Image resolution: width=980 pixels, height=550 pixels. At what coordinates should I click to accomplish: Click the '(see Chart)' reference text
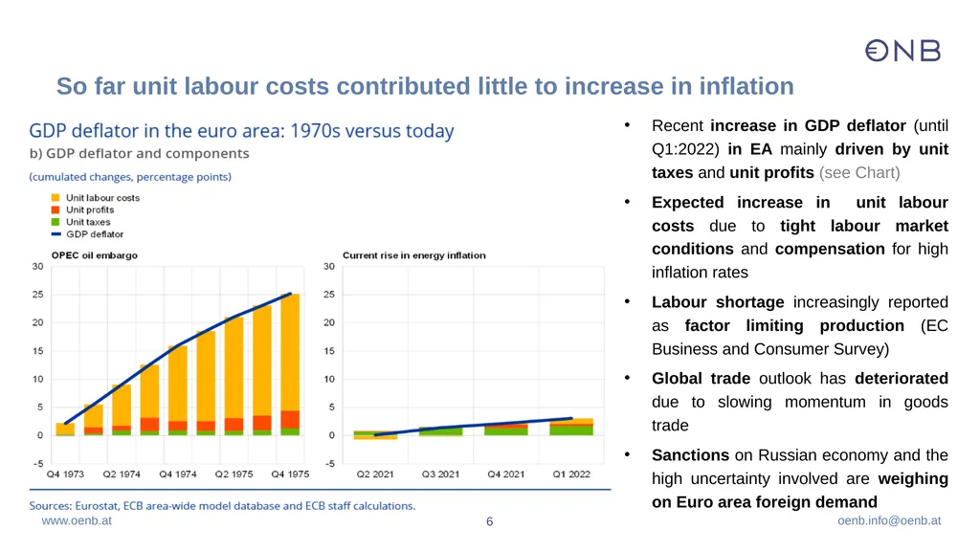coord(859,173)
